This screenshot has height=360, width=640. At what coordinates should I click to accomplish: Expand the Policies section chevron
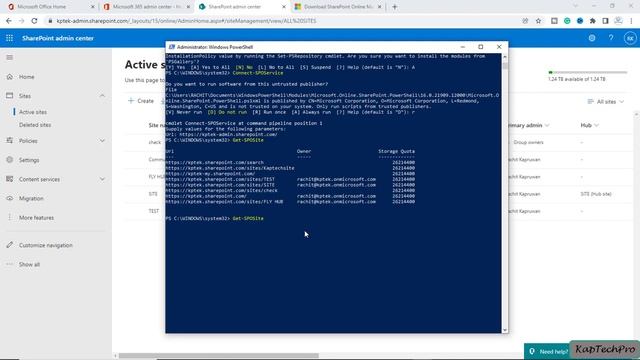(x=102, y=140)
